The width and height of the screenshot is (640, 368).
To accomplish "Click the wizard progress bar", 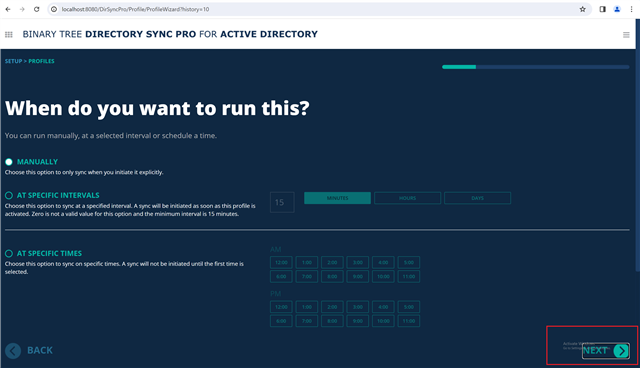I will tap(536, 67).
